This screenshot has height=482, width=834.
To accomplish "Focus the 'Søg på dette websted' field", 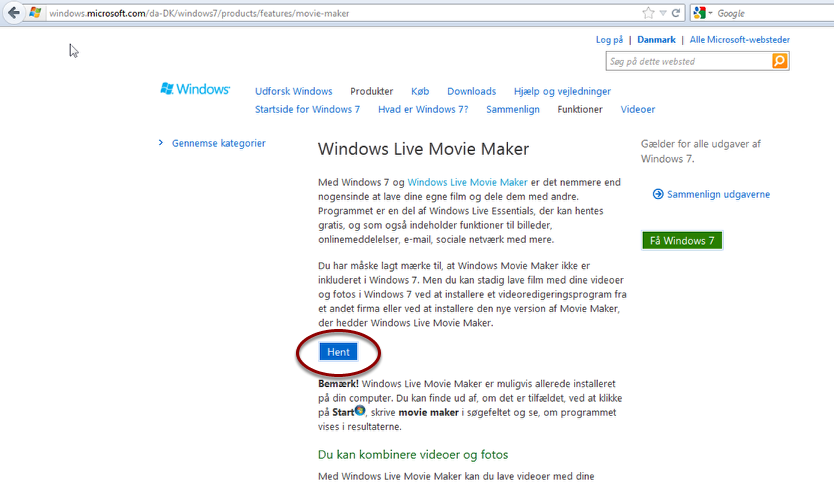I will point(689,61).
